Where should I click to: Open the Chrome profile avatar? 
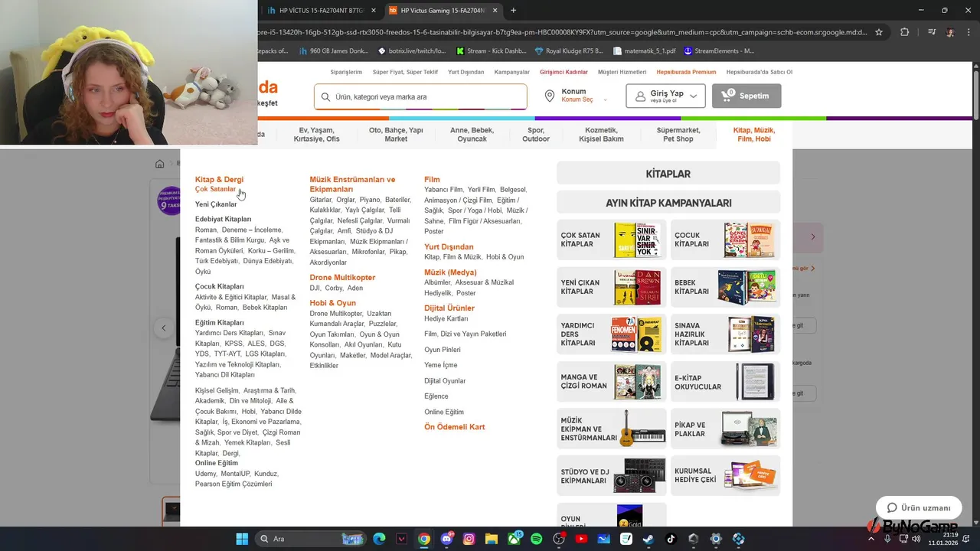pos(950,32)
